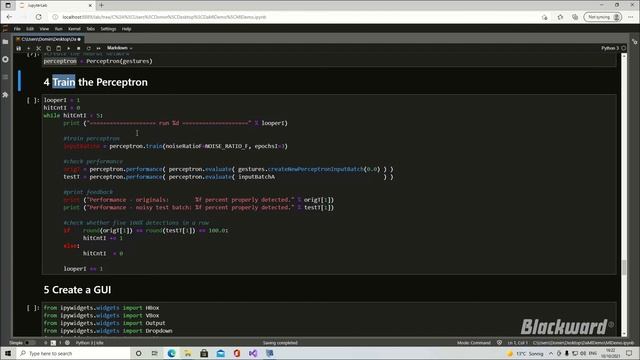Click the trusted notebook shield icon
This screenshot has width=640, height=360.
[499, 343]
